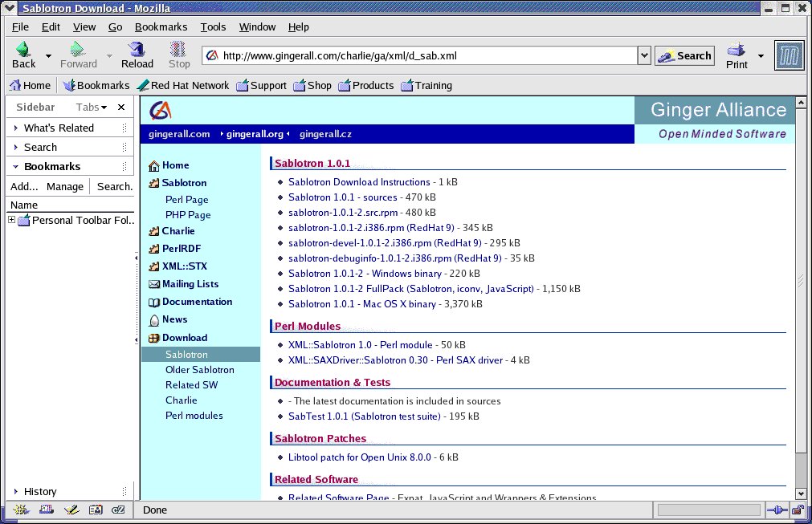The height and width of the screenshot is (524, 812).
Task: Open the Help menu
Action: click(x=298, y=27)
